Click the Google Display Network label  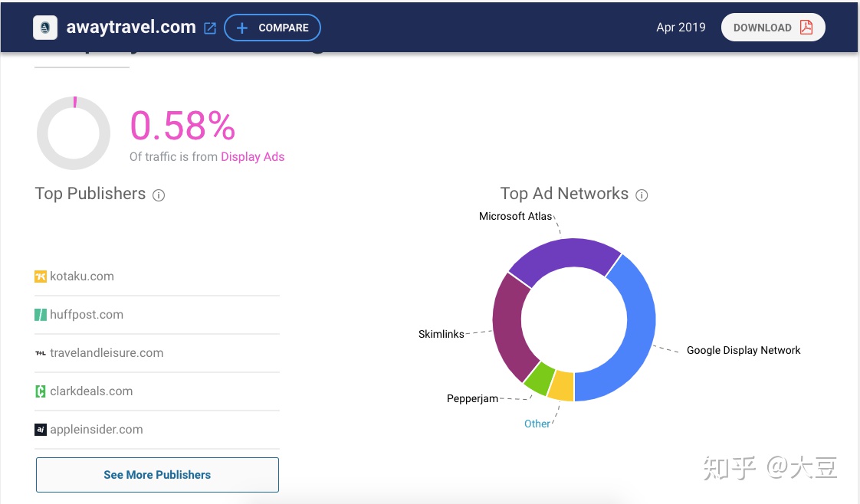click(x=743, y=350)
